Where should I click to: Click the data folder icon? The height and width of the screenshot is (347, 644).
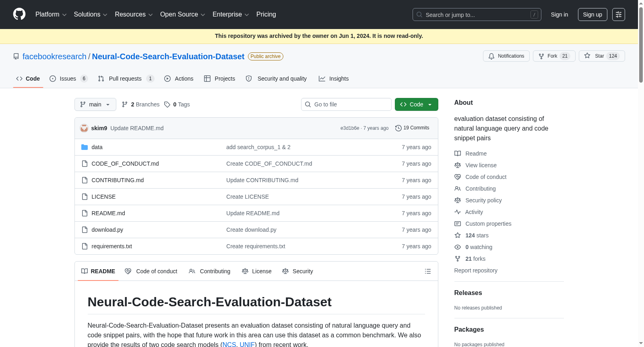pyautogui.click(x=85, y=147)
